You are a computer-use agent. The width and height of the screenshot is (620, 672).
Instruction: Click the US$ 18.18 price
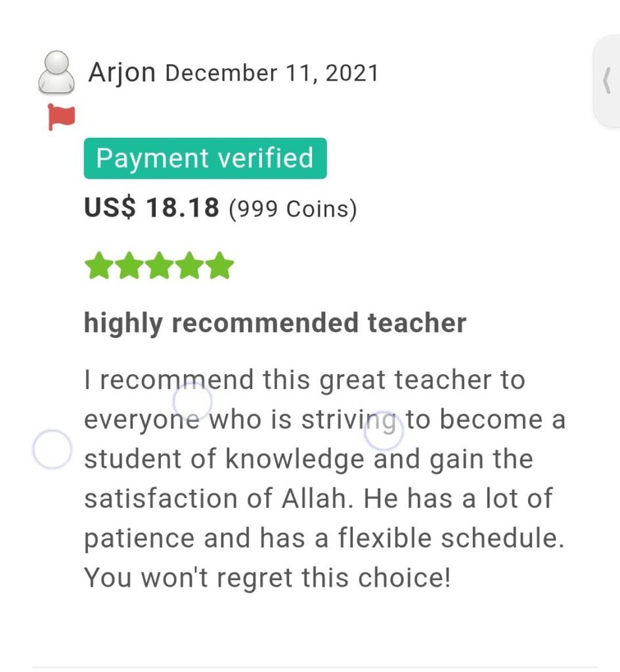click(x=151, y=207)
